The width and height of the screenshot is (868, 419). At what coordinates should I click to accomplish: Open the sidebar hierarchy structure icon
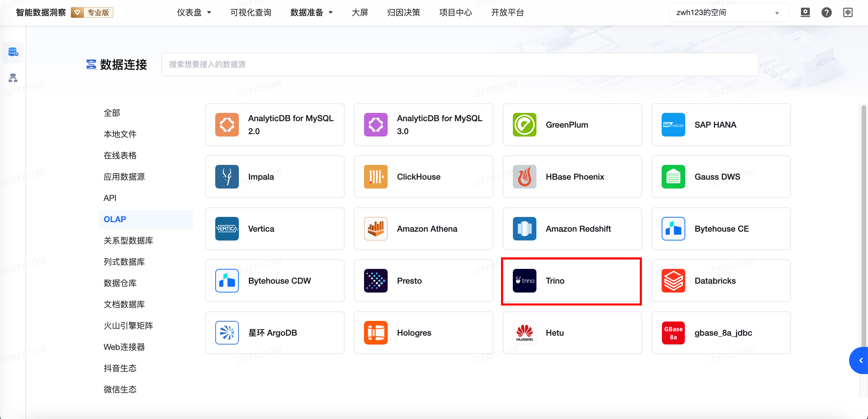pyautogui.click(x=13, y=78)
